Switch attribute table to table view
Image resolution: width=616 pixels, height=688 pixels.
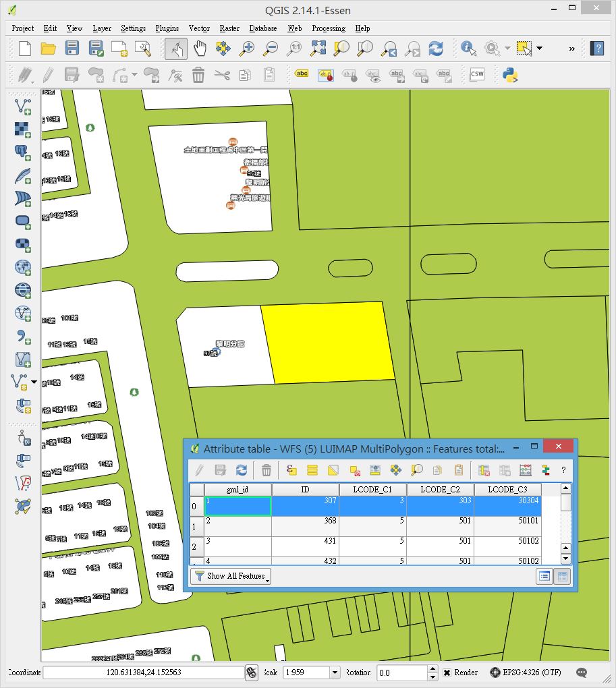coord(563,576)
